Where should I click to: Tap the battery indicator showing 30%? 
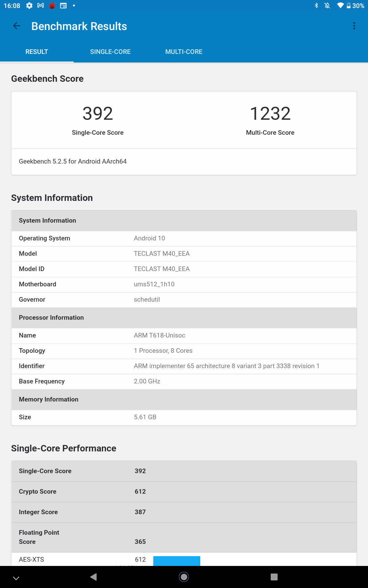355,6
